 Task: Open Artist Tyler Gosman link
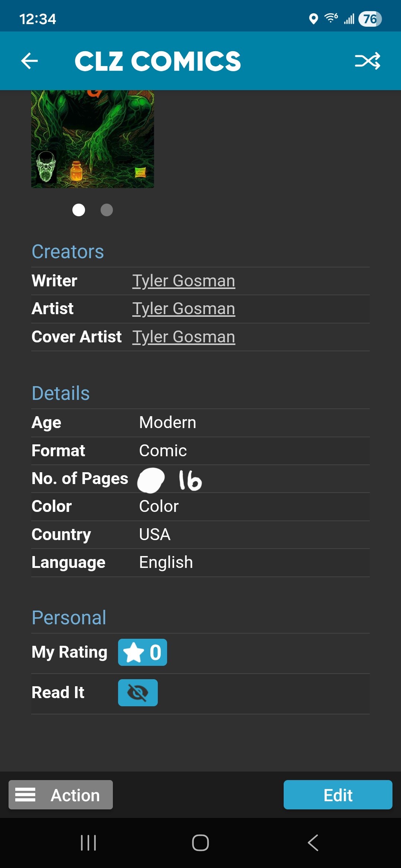tap(183, 309)
